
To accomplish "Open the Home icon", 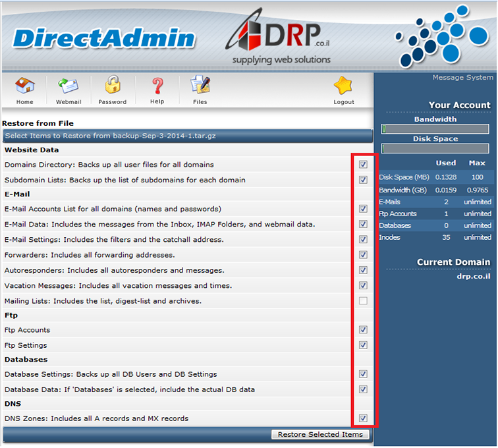I will coord(24,86).
